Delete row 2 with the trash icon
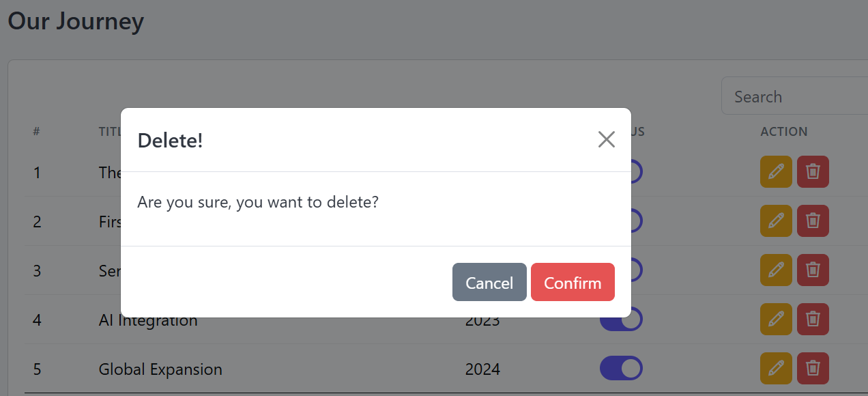This screenshot has height=396, width=868. point(813,221)
